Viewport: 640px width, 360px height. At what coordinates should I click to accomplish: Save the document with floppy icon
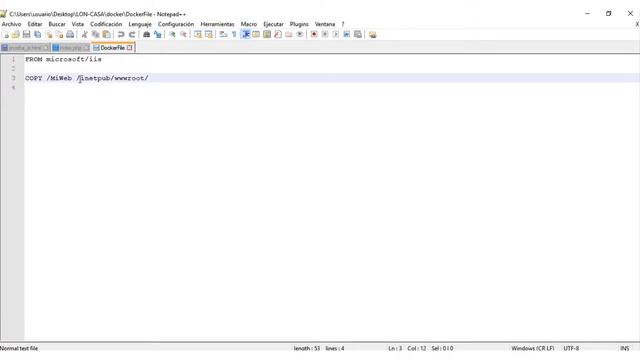point(27,35)
